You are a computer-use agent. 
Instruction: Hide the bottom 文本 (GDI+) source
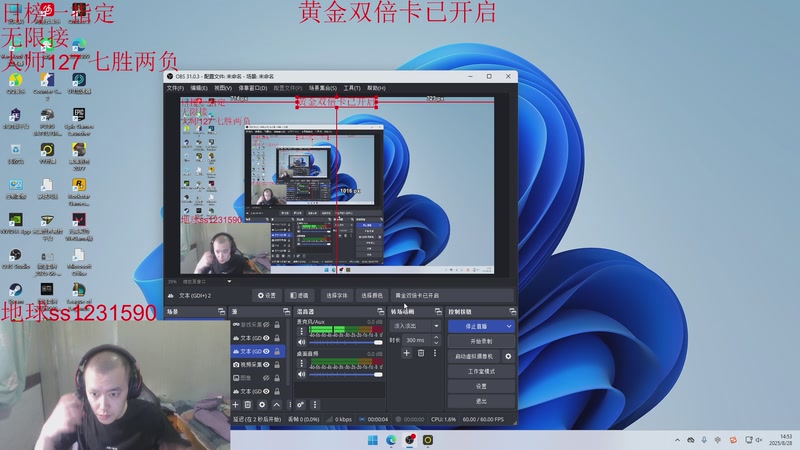[x=266, y=391]
